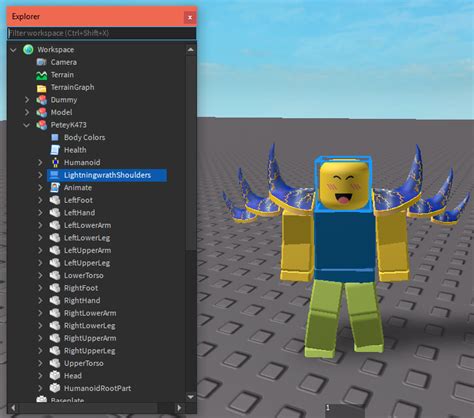
Task: Click the icon beside Model
Action: coord(41,112)
